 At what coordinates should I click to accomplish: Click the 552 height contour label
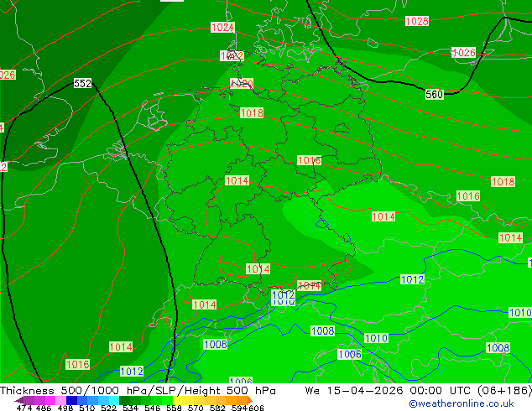click(x=82, y=83)
